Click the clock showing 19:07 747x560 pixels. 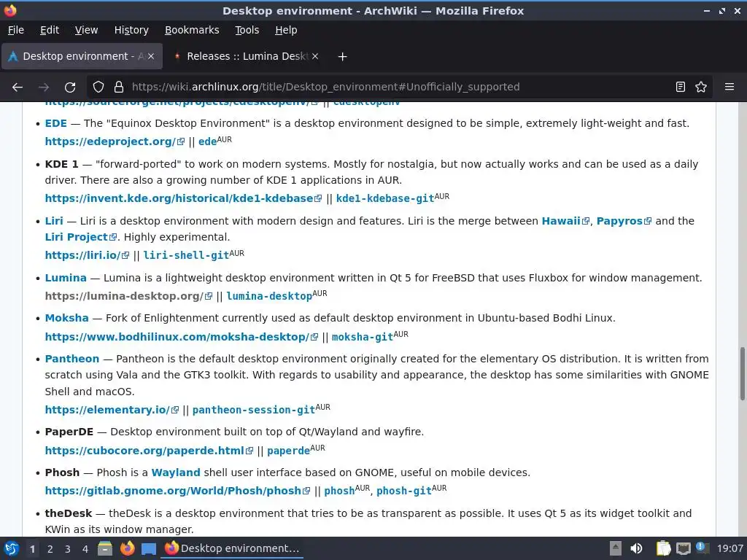[729, 548]
